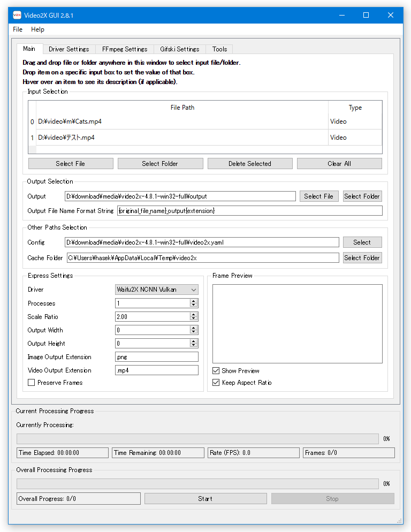The width and height of the screenshot is (411, 532).
Task: Click the Scale Ratio value field
Action: pos(153,316)
